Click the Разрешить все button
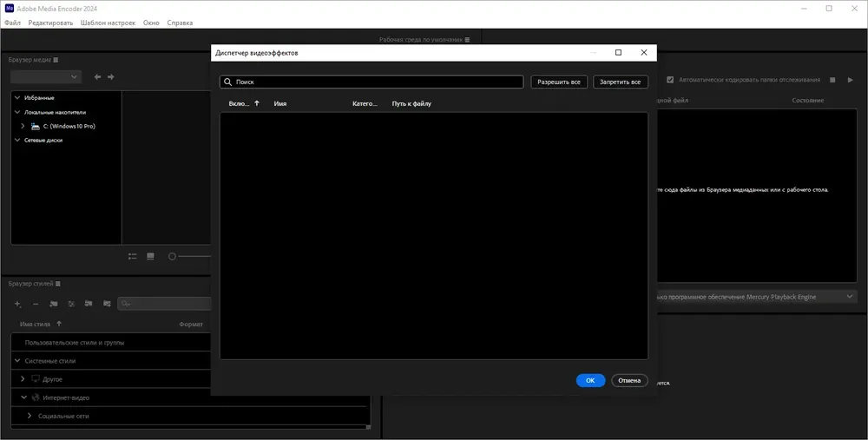 [x=559, y=82]
